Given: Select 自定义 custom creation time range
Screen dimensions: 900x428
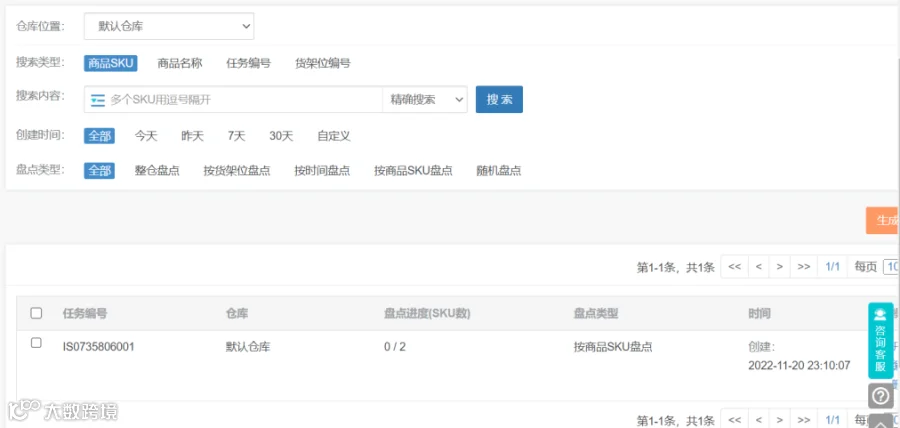Looking at the screenshot, I should 333,137.
